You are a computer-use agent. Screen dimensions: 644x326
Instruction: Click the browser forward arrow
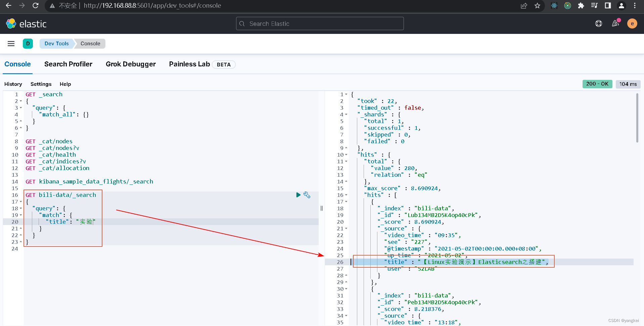click(x=22, y=6)
